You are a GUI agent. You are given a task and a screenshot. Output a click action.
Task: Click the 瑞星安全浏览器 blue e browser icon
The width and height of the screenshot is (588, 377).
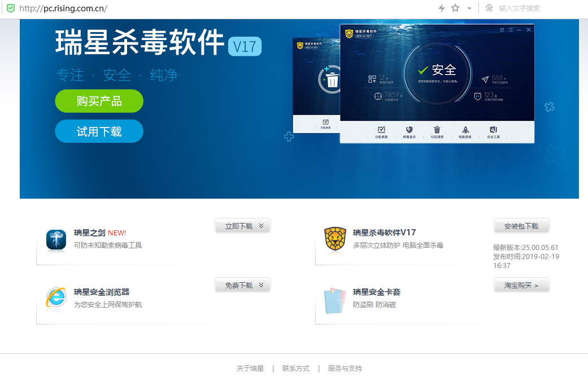(x=56, y=298)
